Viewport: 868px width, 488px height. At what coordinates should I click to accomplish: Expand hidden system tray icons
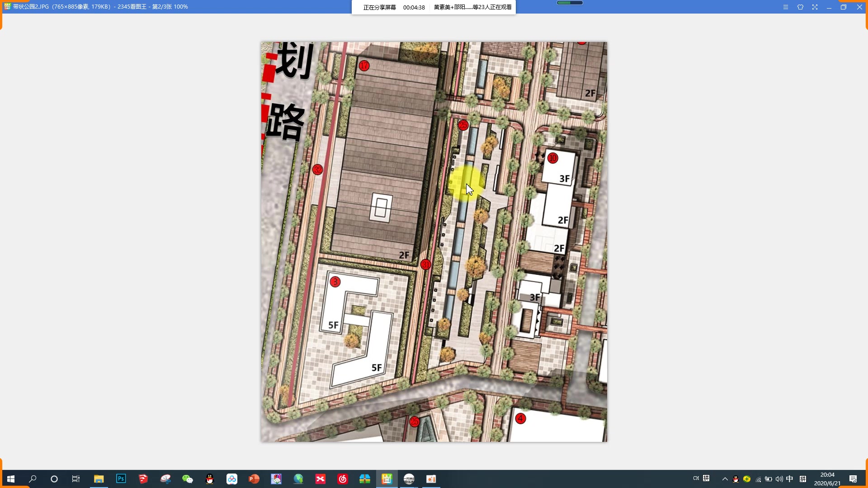pyautogui.click(x=725, y=479)
